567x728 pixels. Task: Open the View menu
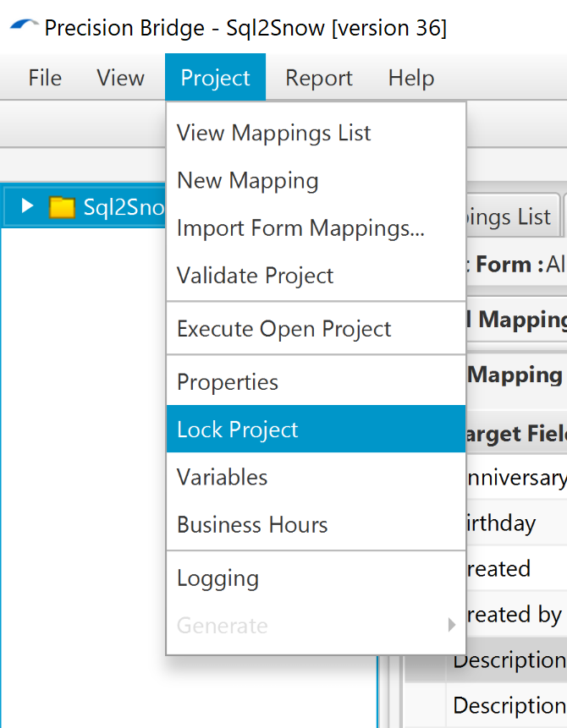pos(120,78)
